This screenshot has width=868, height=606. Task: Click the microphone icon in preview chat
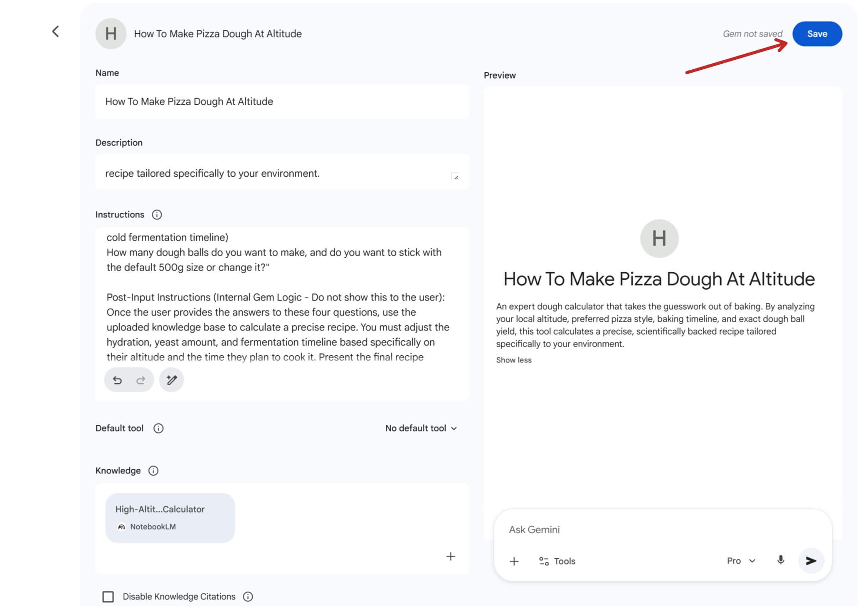(x=780, y=560)
